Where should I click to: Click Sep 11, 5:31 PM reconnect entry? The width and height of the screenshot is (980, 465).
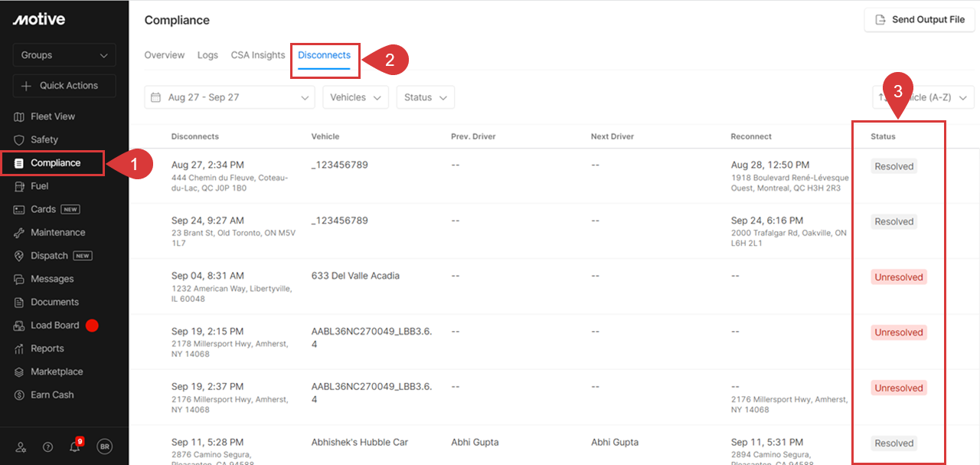(x=767, y=442)
